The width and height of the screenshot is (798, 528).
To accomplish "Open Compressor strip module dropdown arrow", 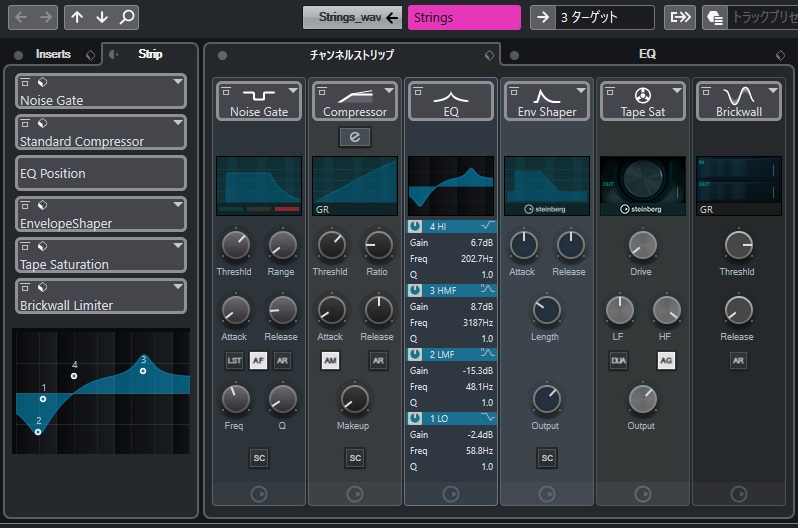I will click(389, 90).
